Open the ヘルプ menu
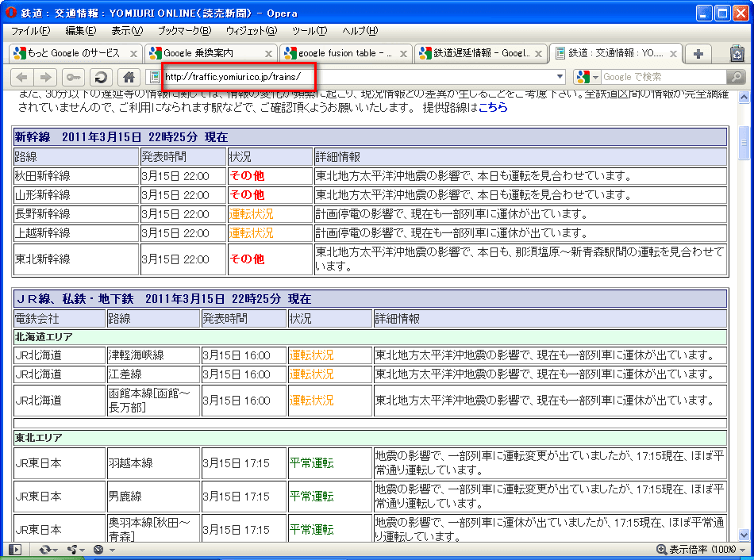This screenshot has width=754, height=560. (x=360, y=31)
